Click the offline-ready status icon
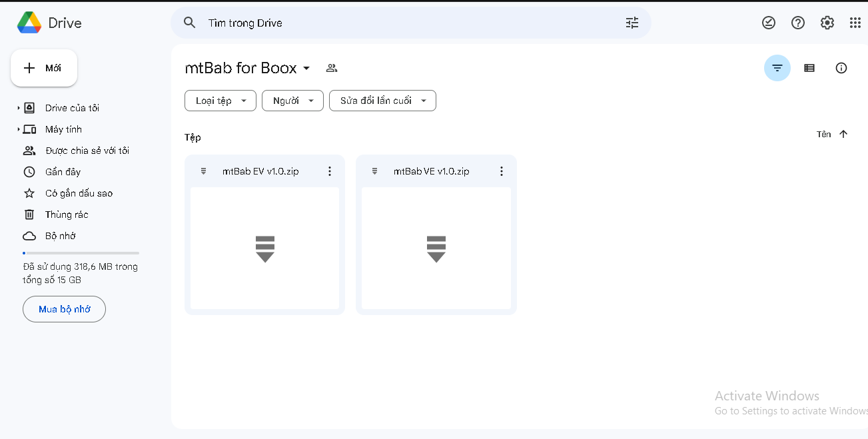The image size is (868, 439). click(768, 23)
